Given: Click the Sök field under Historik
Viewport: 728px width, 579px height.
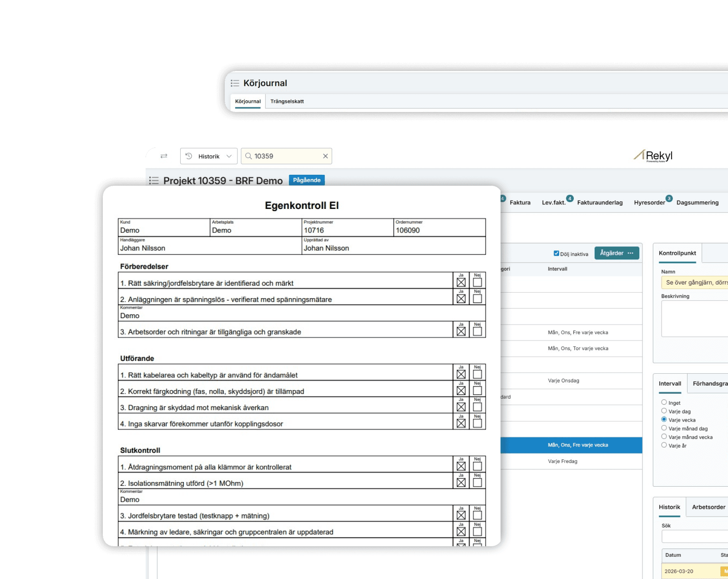Looking at the screenshot, I should [695, 537].
